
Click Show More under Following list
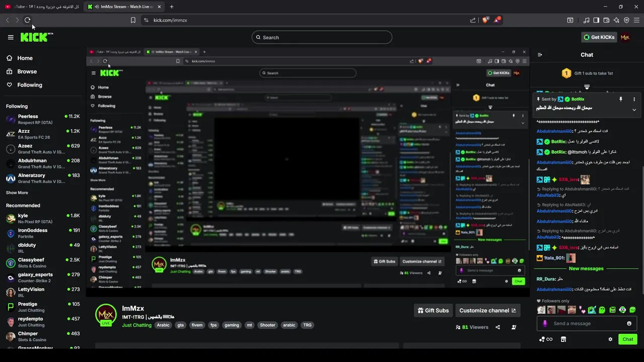(17, 193)
